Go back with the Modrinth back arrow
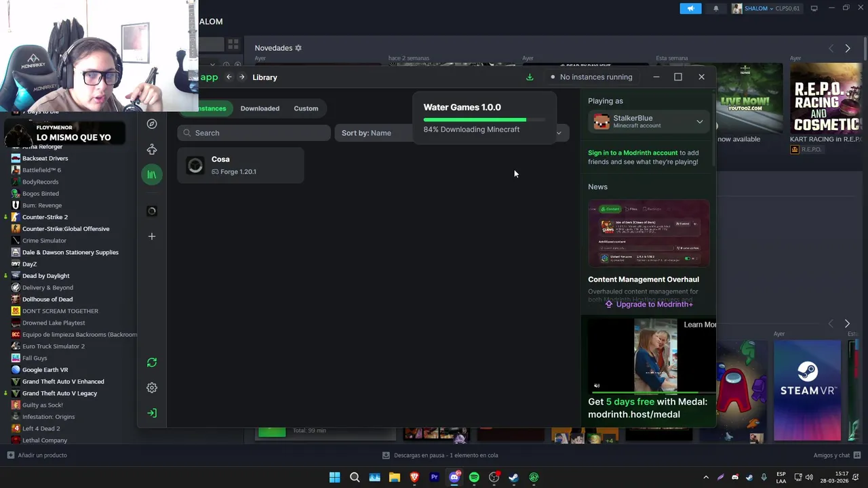This screenshot has height=488, width=868. click(x=229, y=77)
